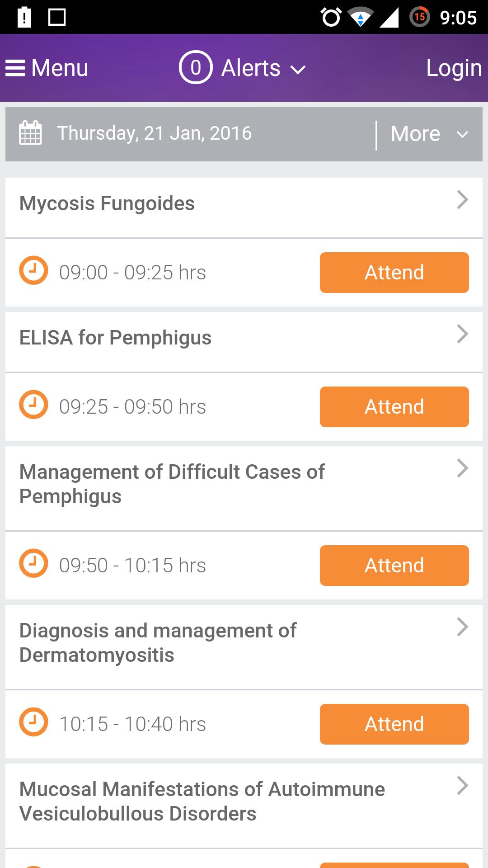Expand the Alerts dropdown arrow
Screen dimensions: 488x868
point(298,69)
